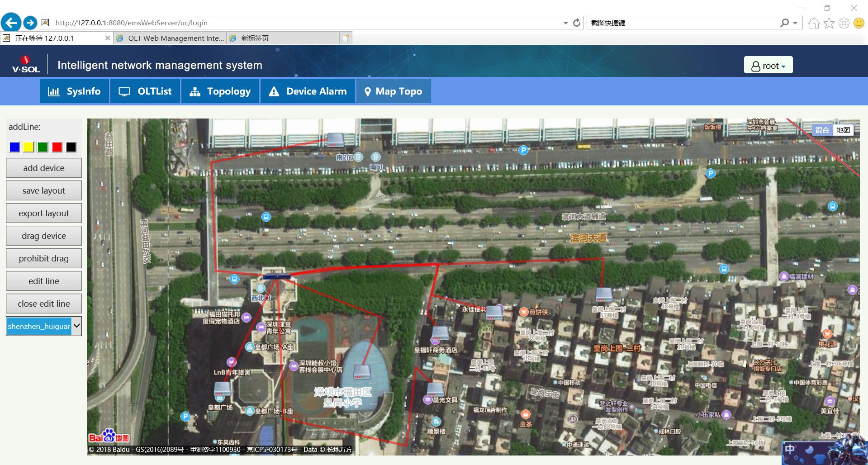Open browser settings gear icon
The width and height of the screenshot is (868, 465).
(844, 23)
